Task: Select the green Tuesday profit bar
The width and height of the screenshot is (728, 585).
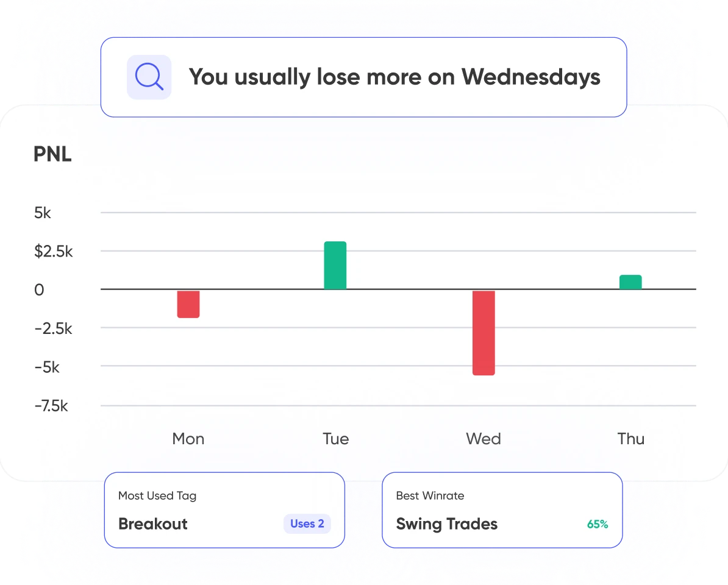Action: pos(335,265)
